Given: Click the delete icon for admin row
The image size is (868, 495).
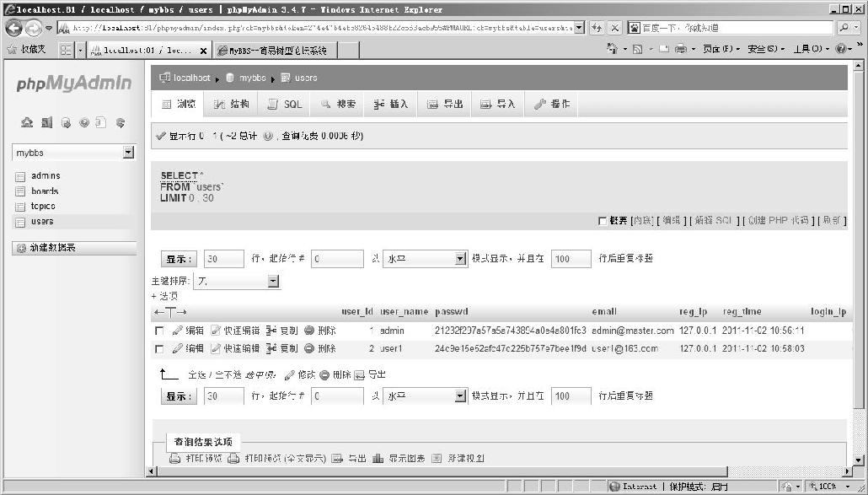Looking at the screenshot, I should pos(309,331).
